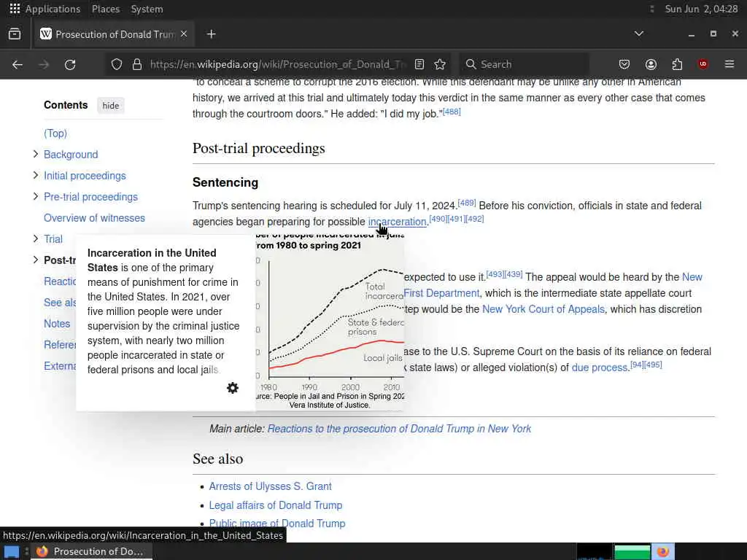Open extensions puzzle icon
Image resolution: width=747 pixels, height=560 pixels.
tap(677, 64)
